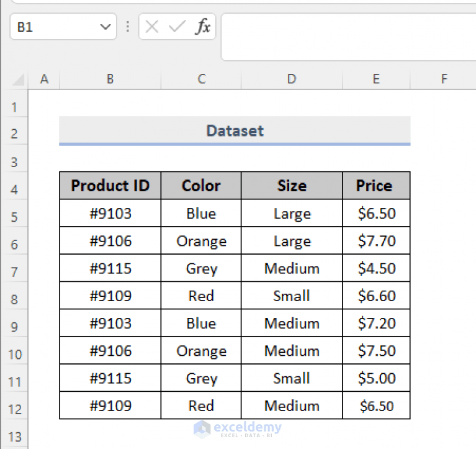The height and width of the screenshot is (449, 476).
Task: Select column F header
Action: (x=444, y=79)
